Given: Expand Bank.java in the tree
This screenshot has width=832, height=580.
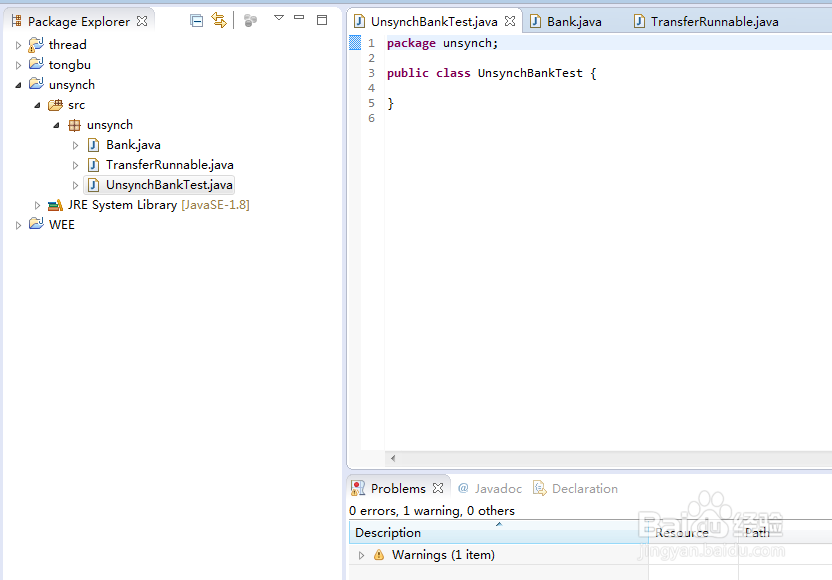Looking at the screenshot, I should click(x=75, y=145).
